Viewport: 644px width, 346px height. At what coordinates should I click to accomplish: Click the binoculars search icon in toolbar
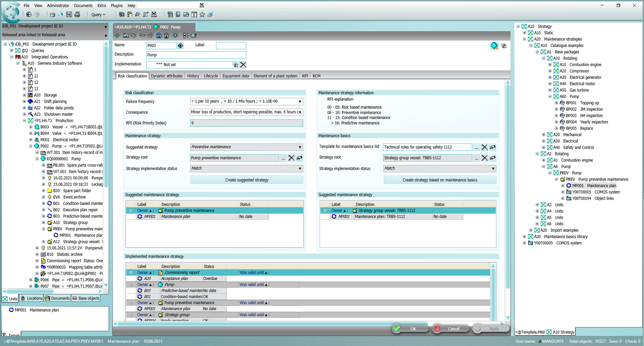coord(154,14)
